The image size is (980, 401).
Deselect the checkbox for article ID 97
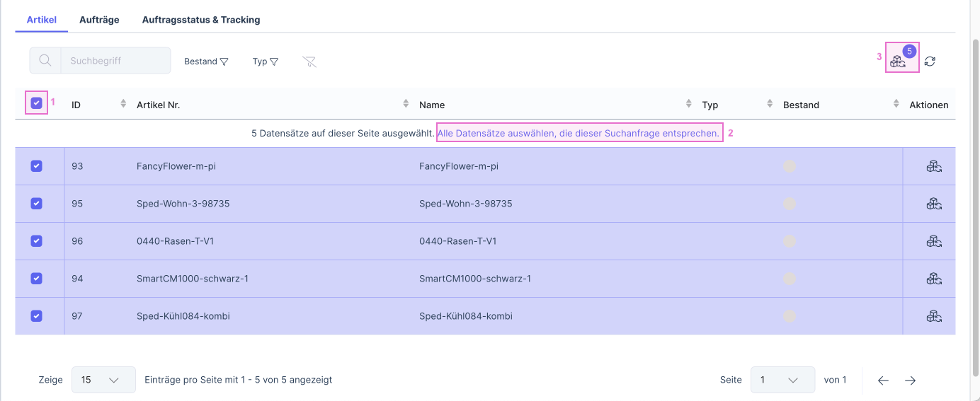click(x=37, y=316)
